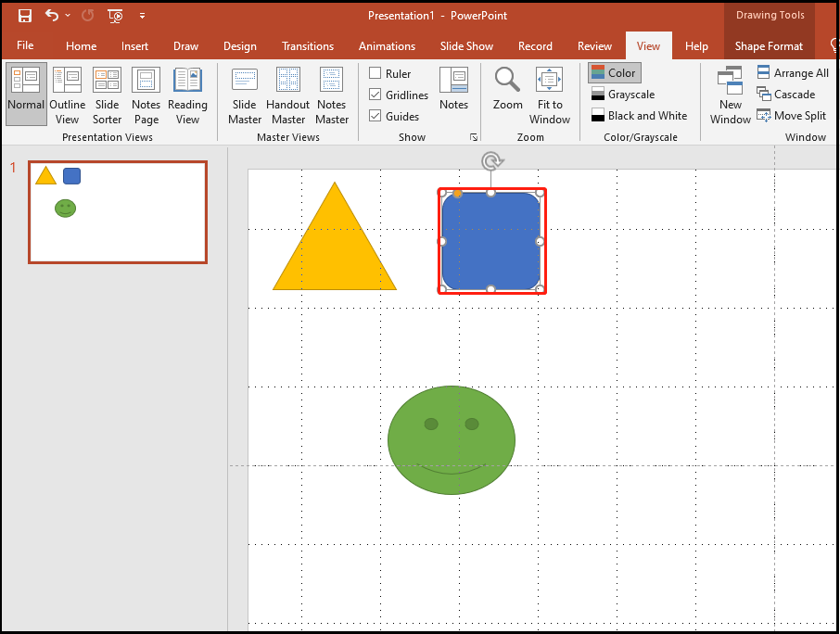Screen dimensions: 840x634
Task: Start slideshow from beginning via quick access icon
Action: click(115, 16)
